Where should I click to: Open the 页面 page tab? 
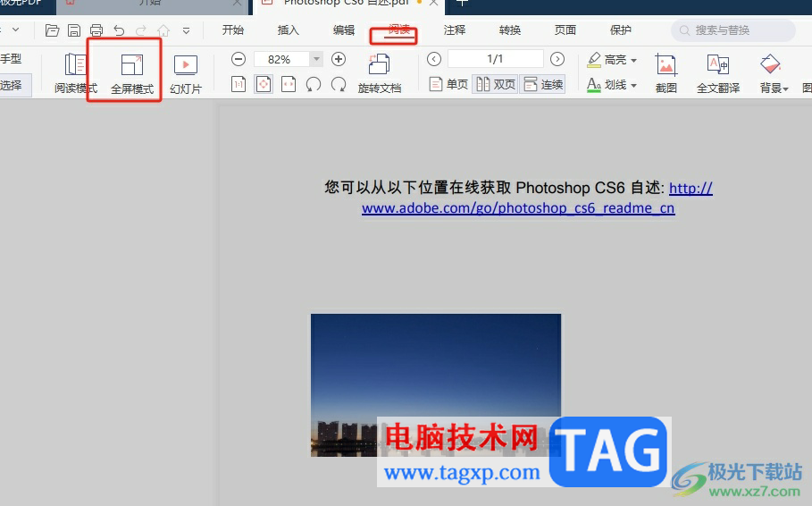tap(565, 30)
